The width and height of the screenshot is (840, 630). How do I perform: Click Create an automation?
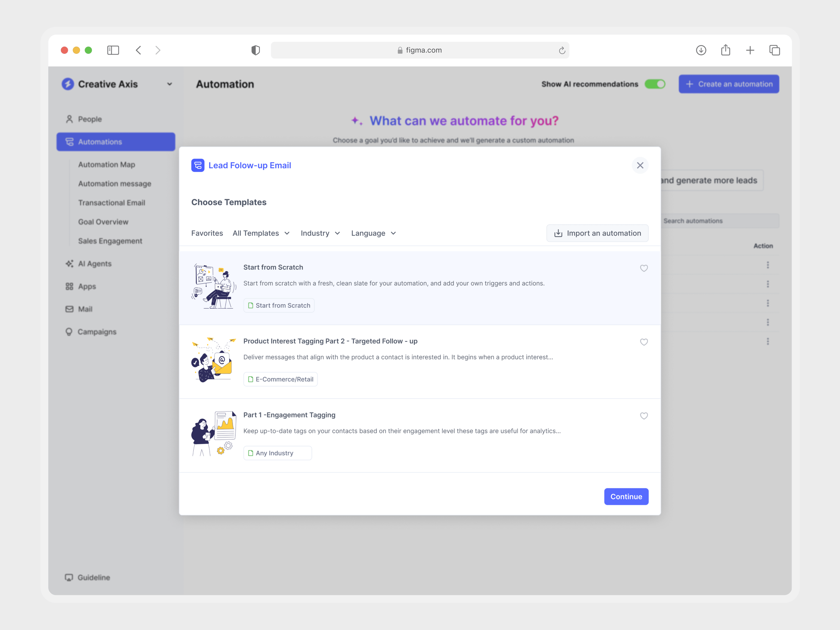point(728,84)
